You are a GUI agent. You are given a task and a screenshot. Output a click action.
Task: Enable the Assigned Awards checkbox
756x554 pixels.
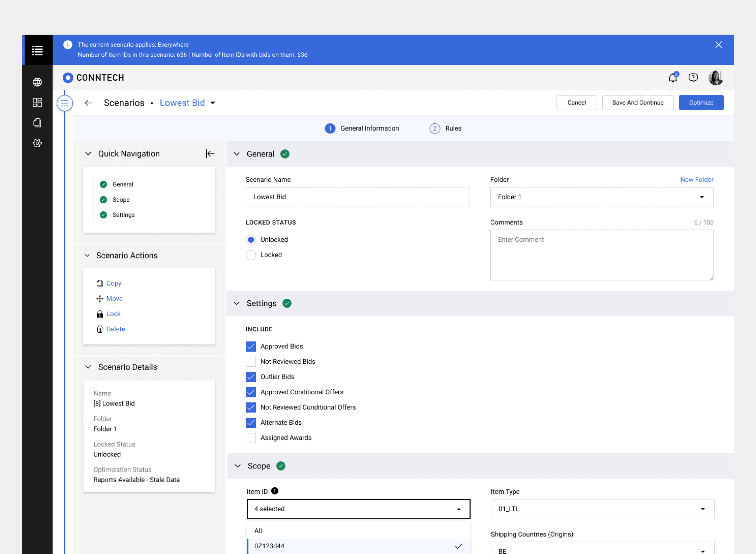coord(251,438)
